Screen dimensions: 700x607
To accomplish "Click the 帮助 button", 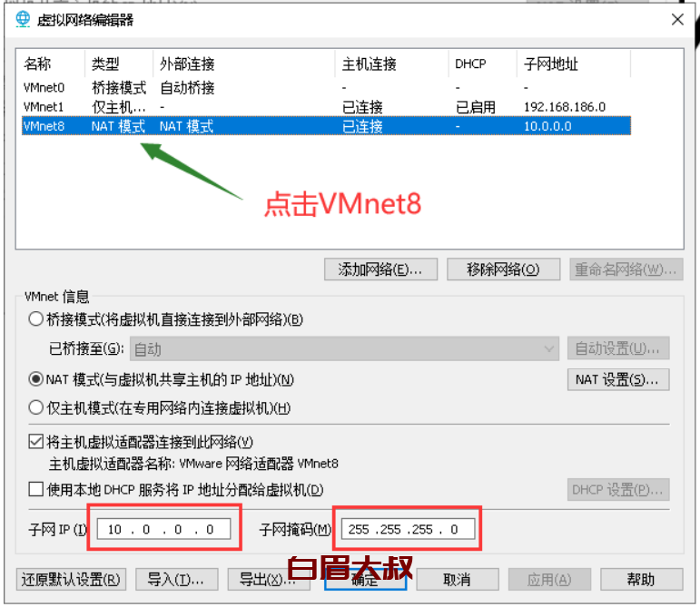I will point(642,580).
